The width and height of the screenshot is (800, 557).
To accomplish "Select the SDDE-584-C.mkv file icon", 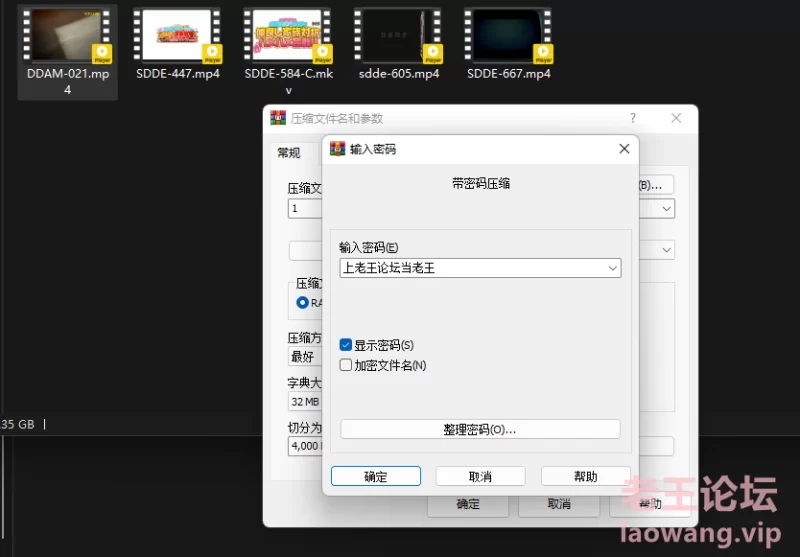I will [288, 36].
